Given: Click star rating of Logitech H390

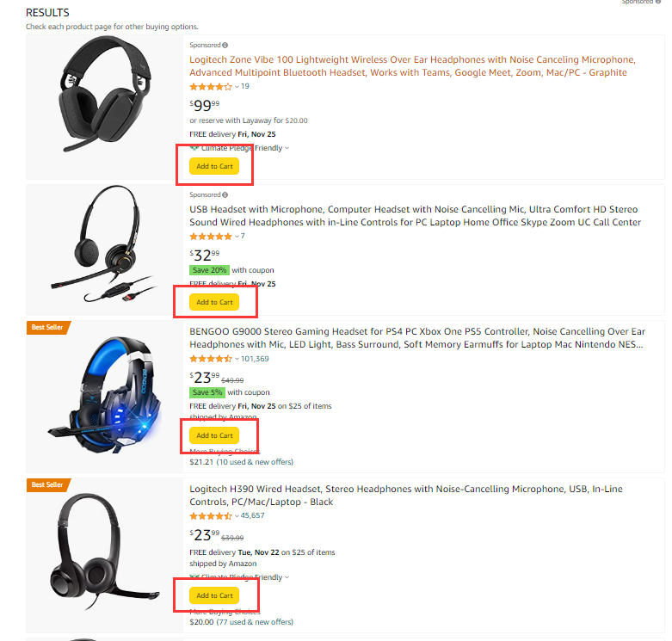Looking at the screenshot, I should click(211, 516).
